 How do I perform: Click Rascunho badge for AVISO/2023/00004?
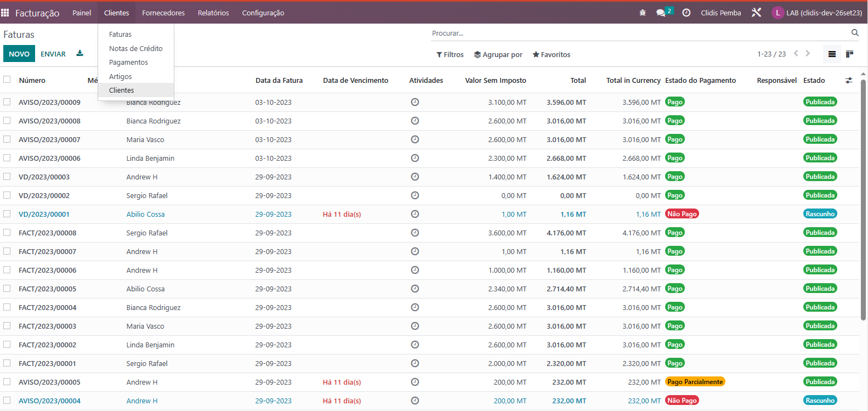(820, 401)
